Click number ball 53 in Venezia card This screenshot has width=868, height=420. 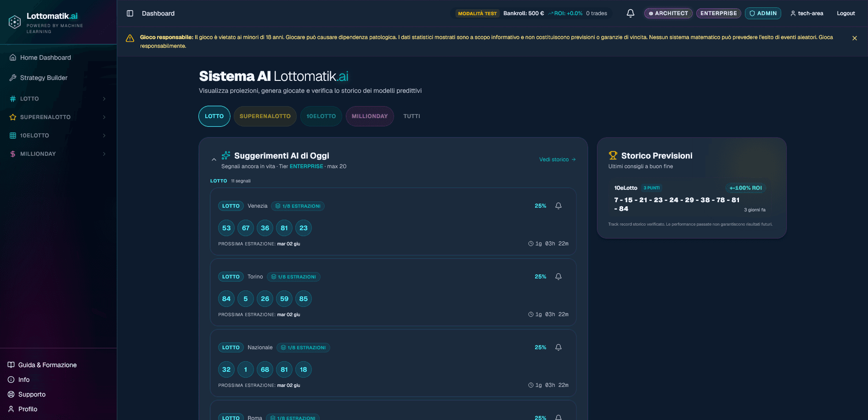pyautogui.click(x=226, y=228)
